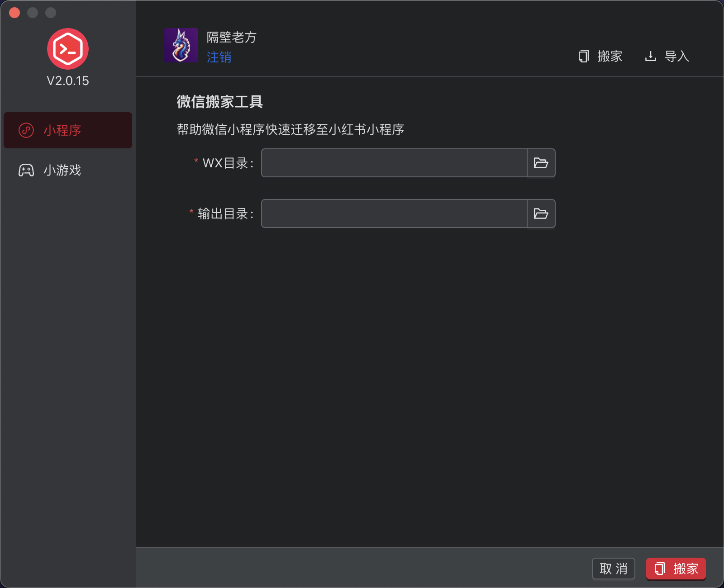Click the 注销 logout link
The height and width of the screenshot is (588, 724).
pos(219,57)
